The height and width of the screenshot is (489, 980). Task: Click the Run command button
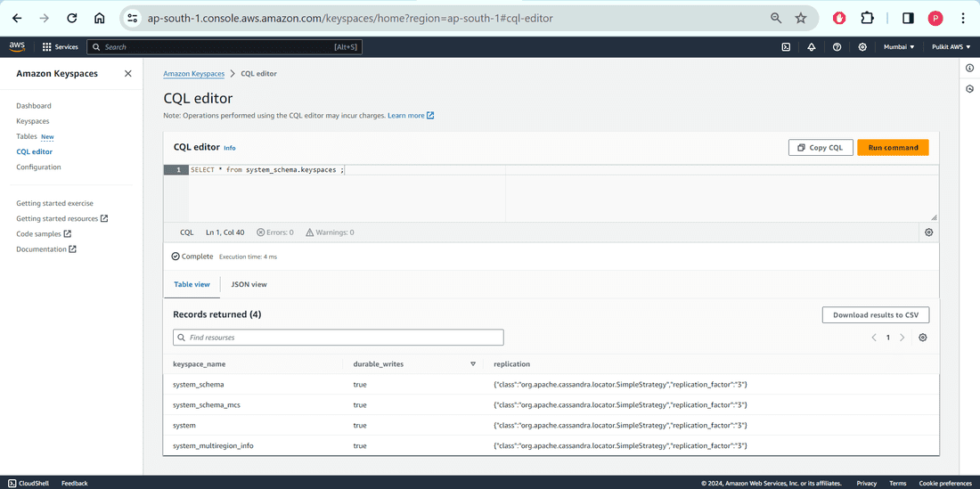coord(893,147)
